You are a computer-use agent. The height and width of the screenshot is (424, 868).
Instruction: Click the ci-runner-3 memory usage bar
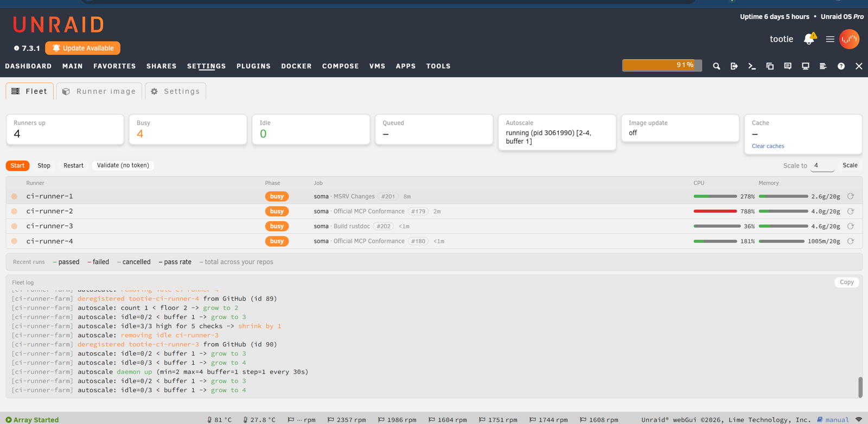pyautogui.click(x=783, y=226)
